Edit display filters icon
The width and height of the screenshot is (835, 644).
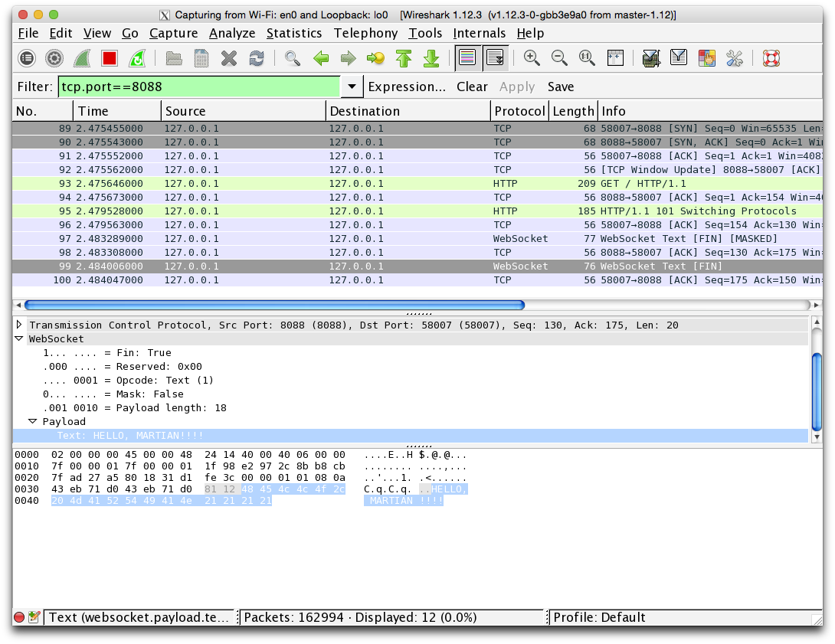(679, 58)
